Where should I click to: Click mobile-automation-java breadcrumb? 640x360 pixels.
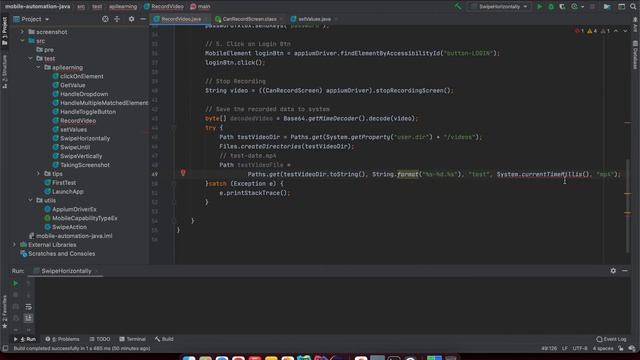[38, 7]
